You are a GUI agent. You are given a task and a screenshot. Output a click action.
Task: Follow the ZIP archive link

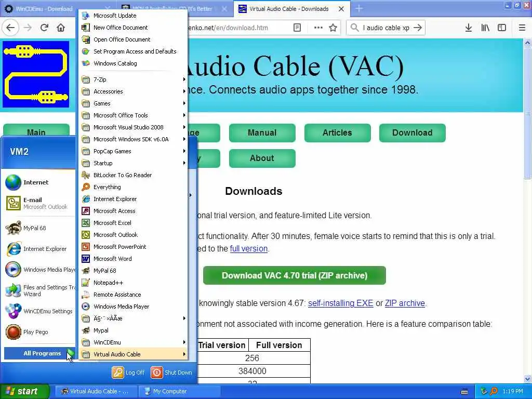405,303
